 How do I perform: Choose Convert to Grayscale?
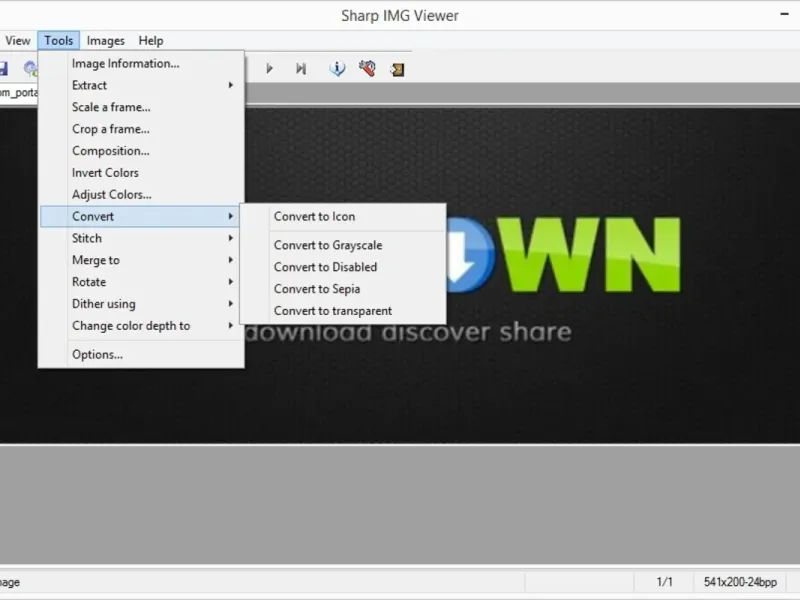(x=343, y=245)
